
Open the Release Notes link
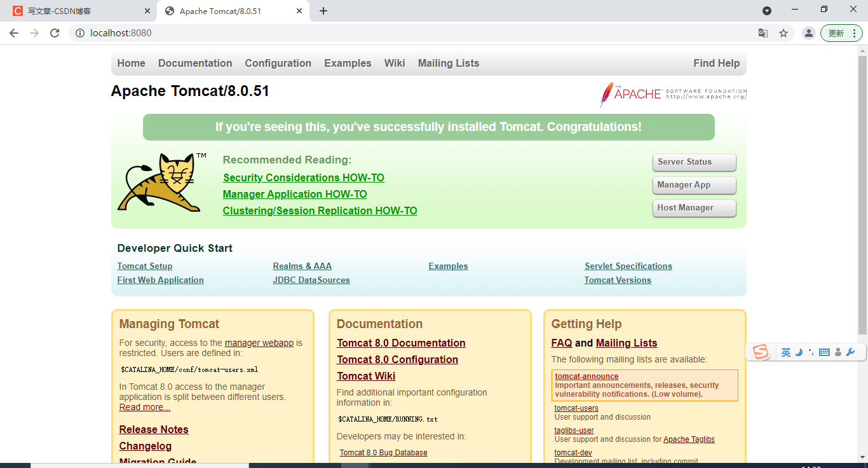click(154, 430)
